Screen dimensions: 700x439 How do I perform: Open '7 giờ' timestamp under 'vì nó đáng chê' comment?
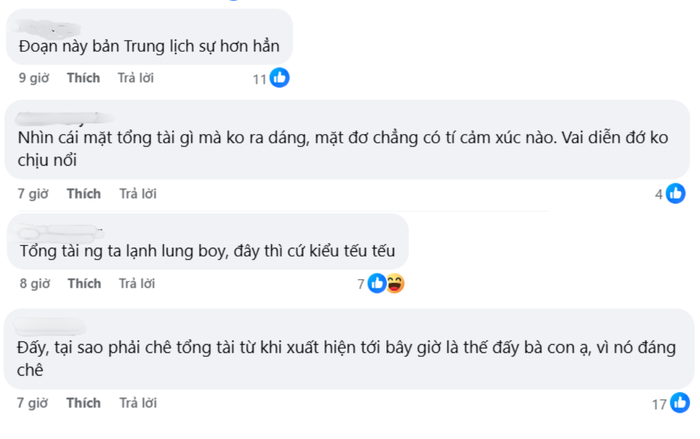34,403
